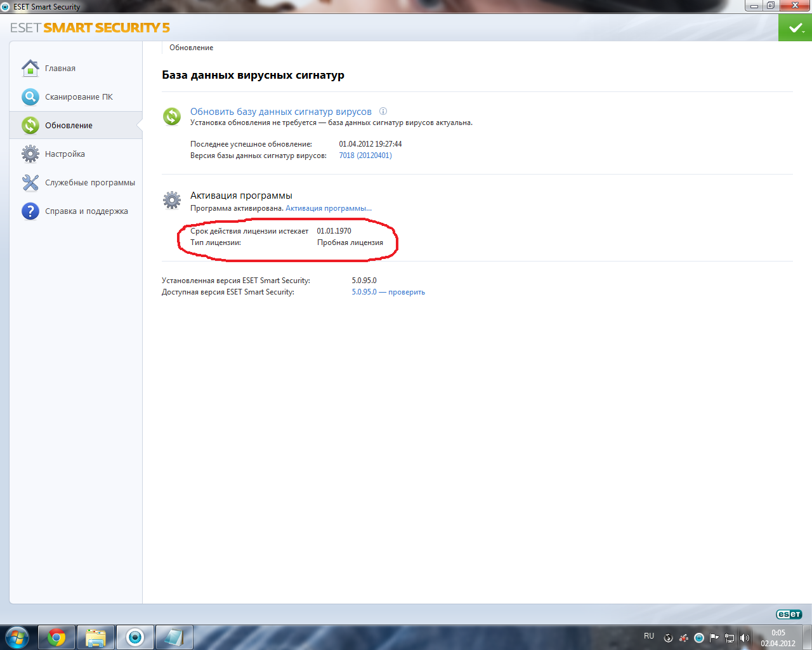Click the Установленная версия ESET Smart Security label
The height and width of the screenshot is (650, 812).
[236, 281]
